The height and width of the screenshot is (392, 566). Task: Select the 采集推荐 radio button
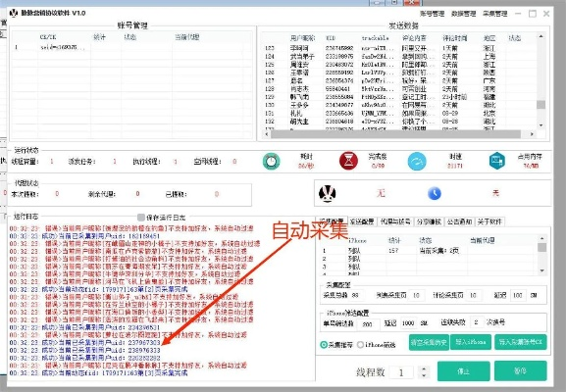pyautogui.click(x=324, y=345)
